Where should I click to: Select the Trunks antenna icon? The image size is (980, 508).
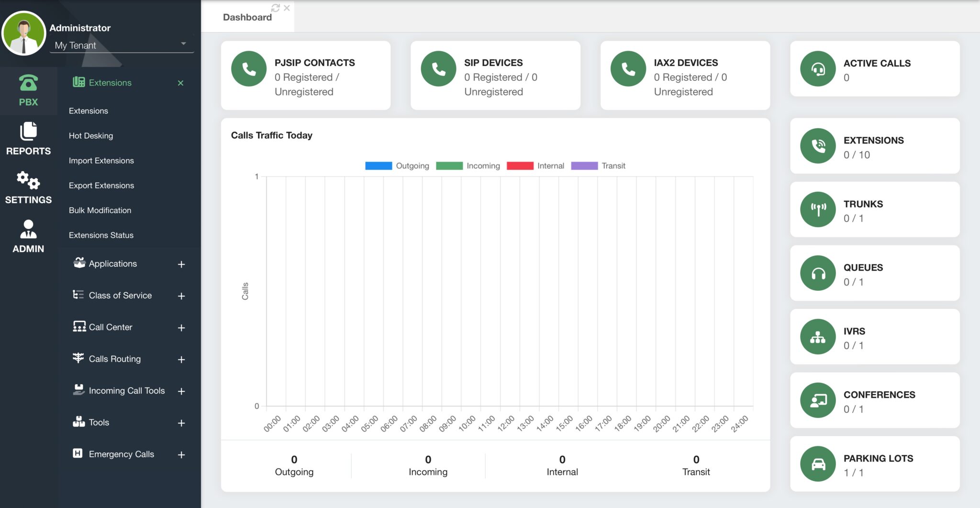(818, 209)
